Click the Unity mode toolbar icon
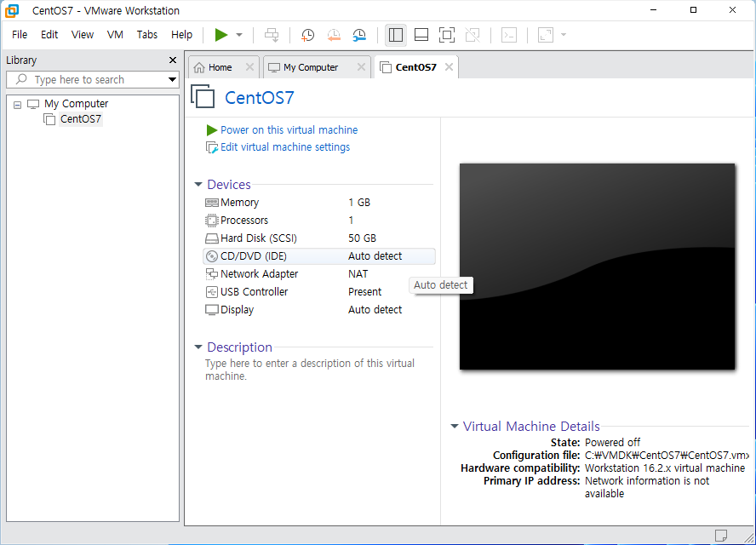Screen dimensions: 756x545 (472, 35)
